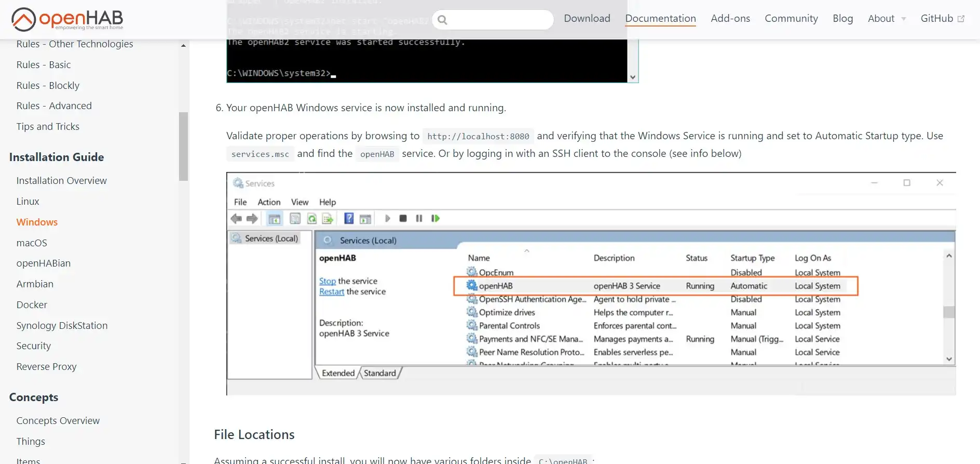Open the Download page
Screen dimensions: 980x464
(587, 19)
